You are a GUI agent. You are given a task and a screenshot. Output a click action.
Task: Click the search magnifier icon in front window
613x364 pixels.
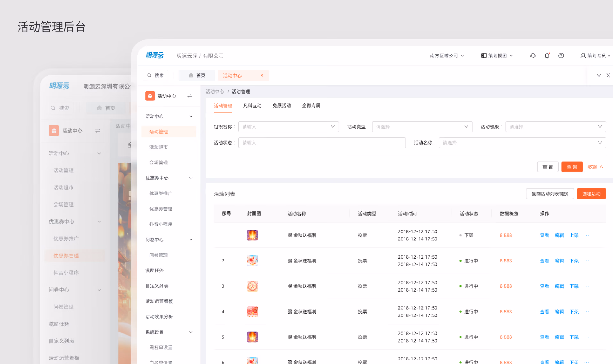149,75
